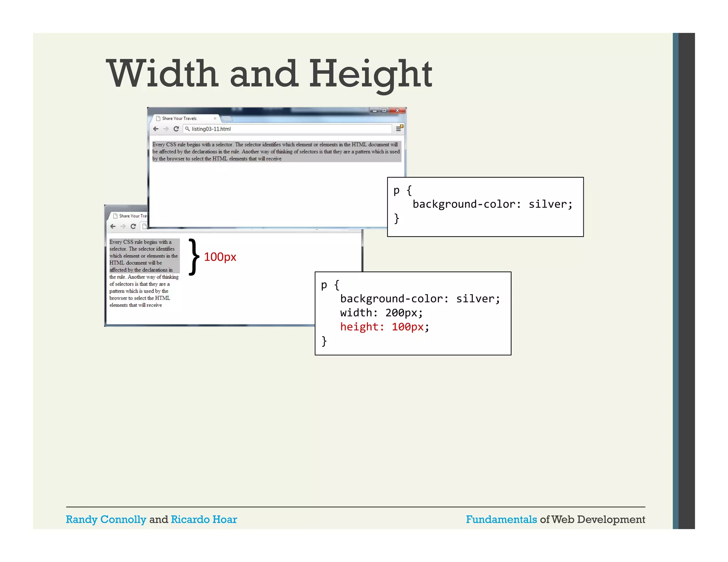Click 'Fundamentals' in the footer

pyautogui.click(x=501, y=519)
